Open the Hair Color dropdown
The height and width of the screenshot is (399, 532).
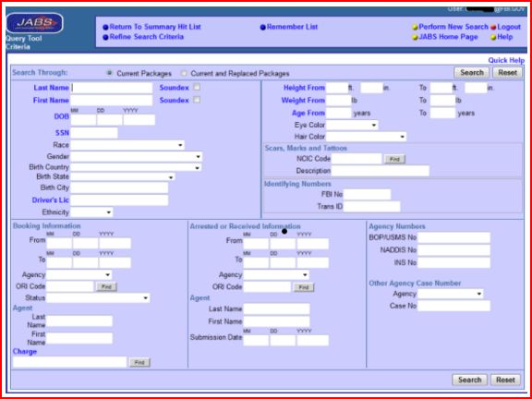366,137
